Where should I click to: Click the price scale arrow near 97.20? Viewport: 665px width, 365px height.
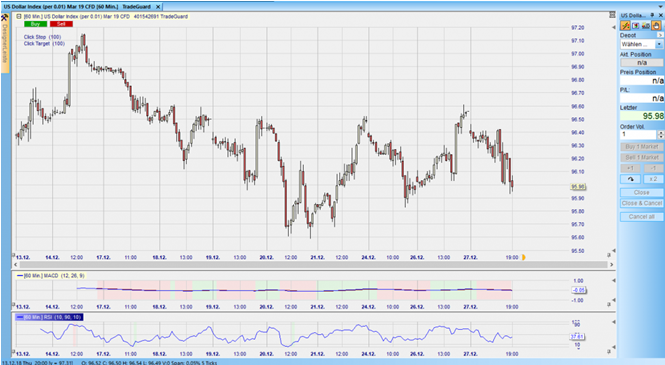[x=613, y=27]
